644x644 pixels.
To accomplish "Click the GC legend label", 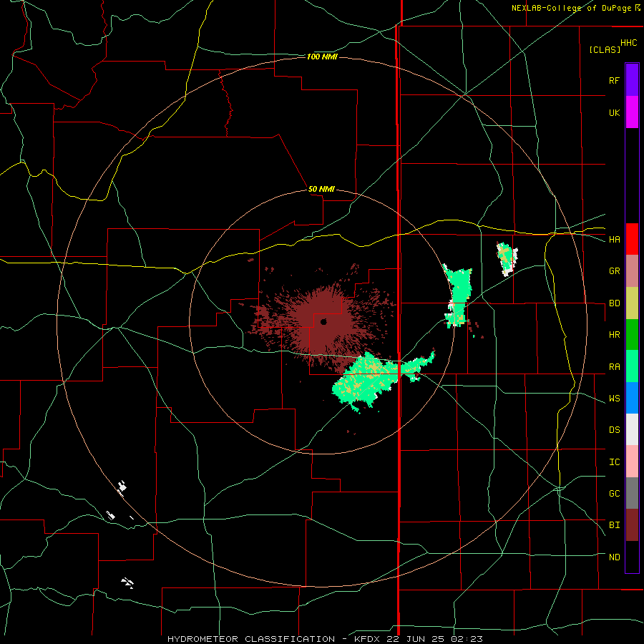I will click(x=614, y=494).
